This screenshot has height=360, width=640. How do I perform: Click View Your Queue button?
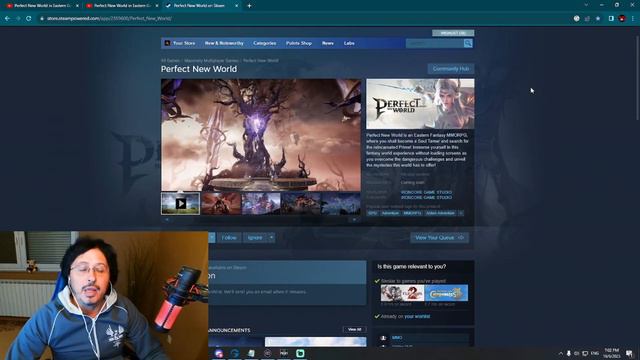click(440, 238)
